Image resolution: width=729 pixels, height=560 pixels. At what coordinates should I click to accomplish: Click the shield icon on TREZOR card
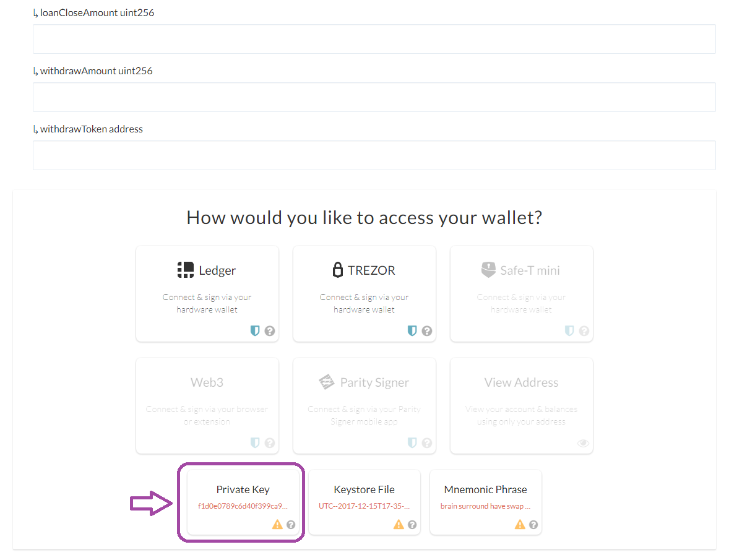tap(412, 330)
